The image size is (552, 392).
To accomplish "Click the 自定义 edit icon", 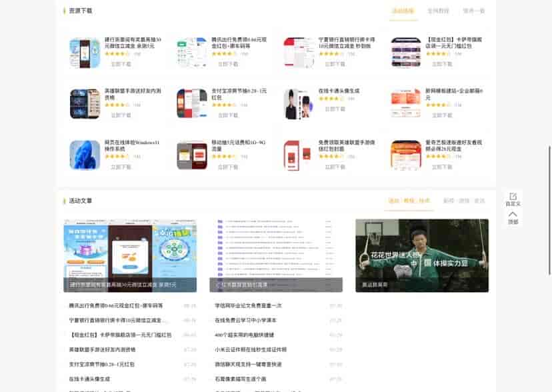I will coord(513,197).
